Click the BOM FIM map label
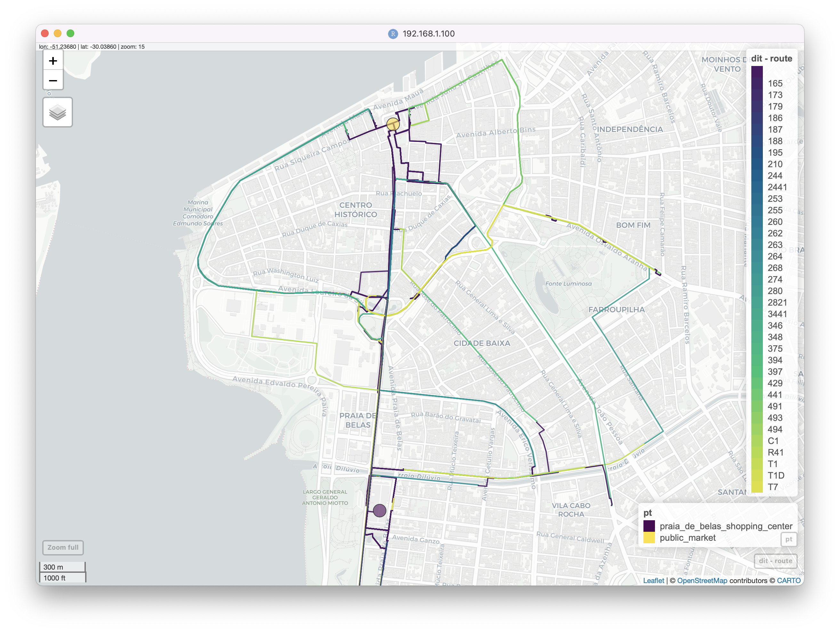 tap(633, 225)
